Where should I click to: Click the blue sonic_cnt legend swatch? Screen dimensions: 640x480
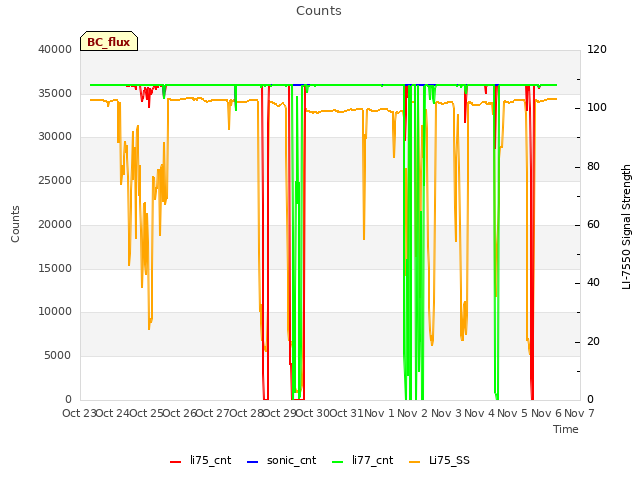pos(253,462)
